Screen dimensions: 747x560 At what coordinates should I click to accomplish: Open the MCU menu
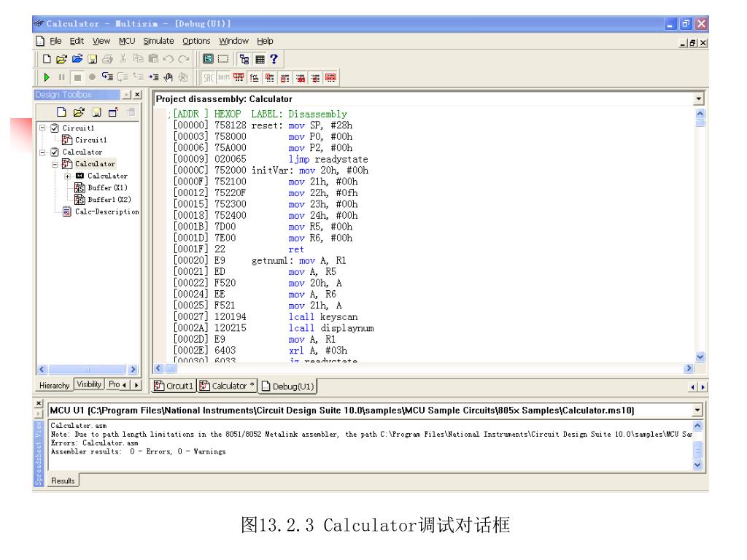coord(127,41)
